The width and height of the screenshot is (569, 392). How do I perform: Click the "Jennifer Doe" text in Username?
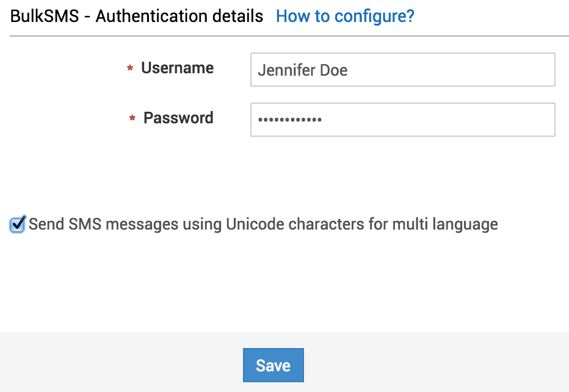(x=302, y=70)
